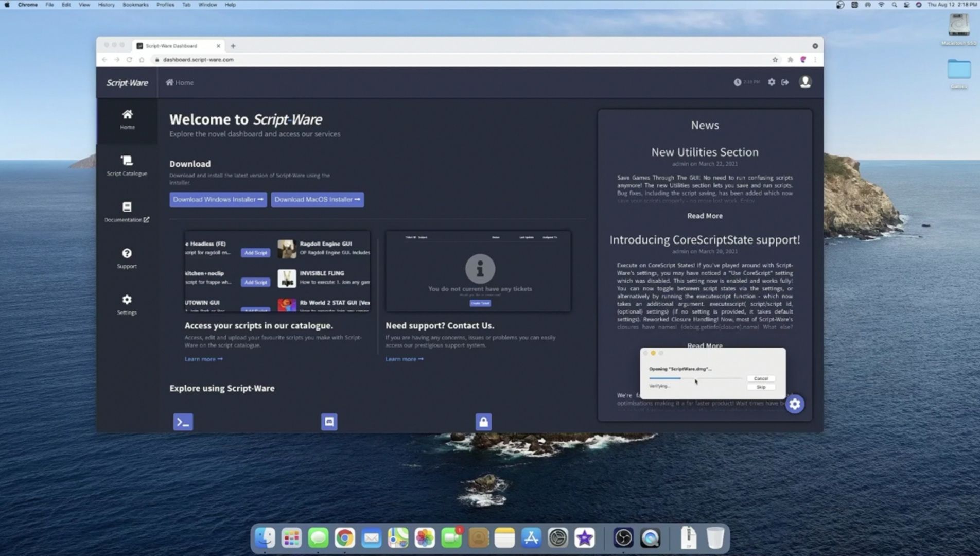This screenshot has width=980, height=556.
Task: Open the Macintosh SSD desktop drive
Action: (959, 29)
